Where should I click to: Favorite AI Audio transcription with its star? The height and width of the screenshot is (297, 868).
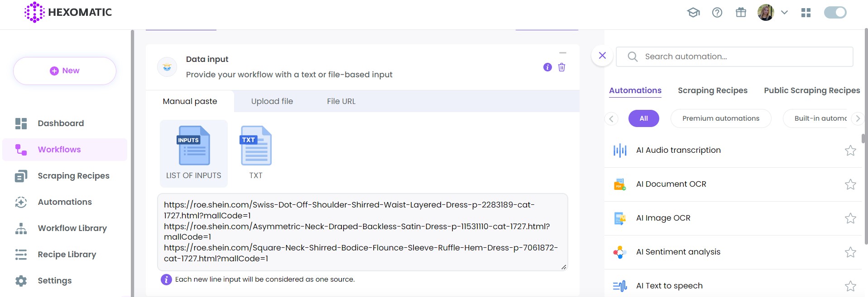click(850, 151)
